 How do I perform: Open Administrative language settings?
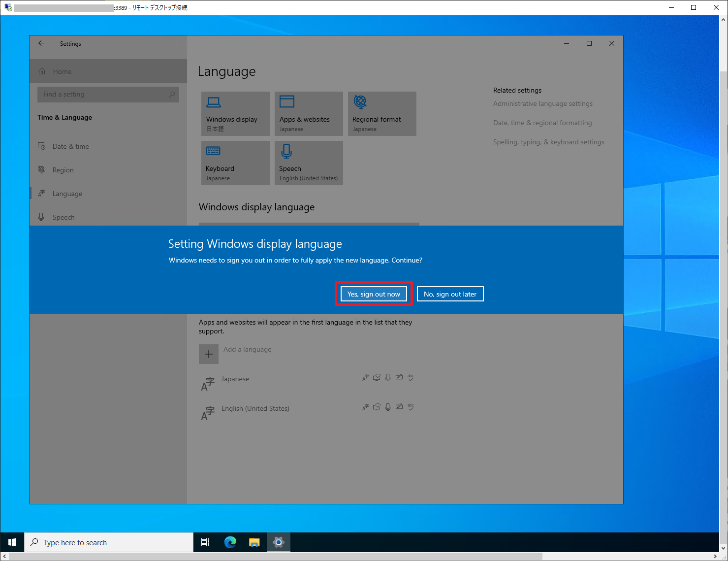point(542,103)
